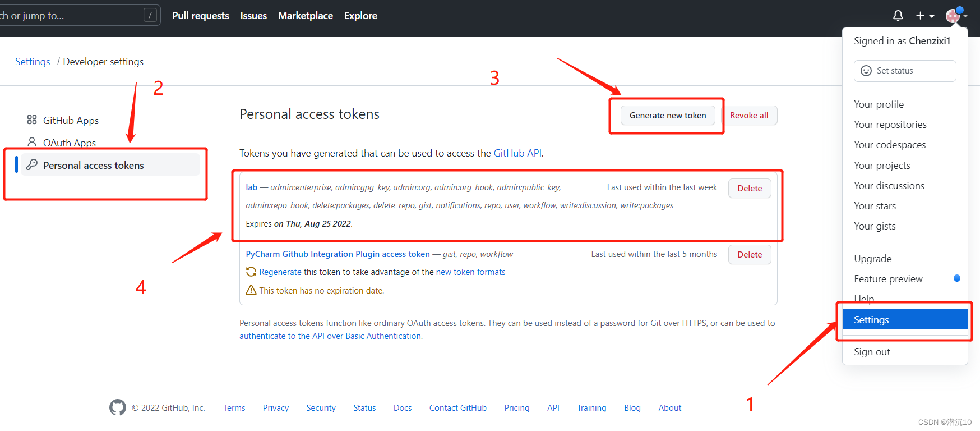The height and width of the screenshot is (431, 980).
Task: Open Your gists from user menu
Action: click(875, 226)
